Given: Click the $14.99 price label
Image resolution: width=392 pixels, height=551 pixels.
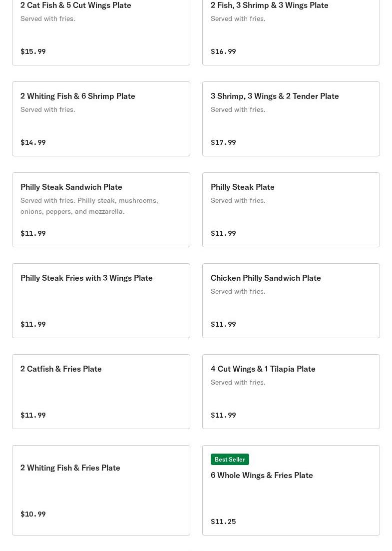Looking at the screenshot, I should coord(33,142).
